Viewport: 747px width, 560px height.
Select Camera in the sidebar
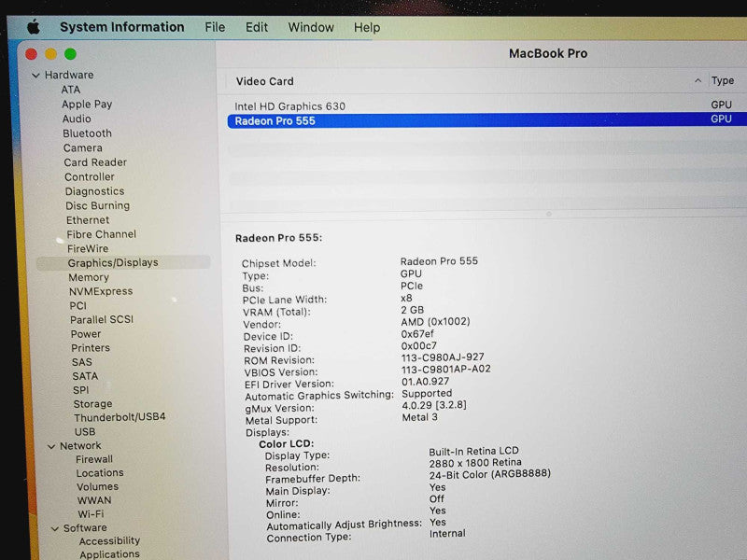tap(83, 148)
